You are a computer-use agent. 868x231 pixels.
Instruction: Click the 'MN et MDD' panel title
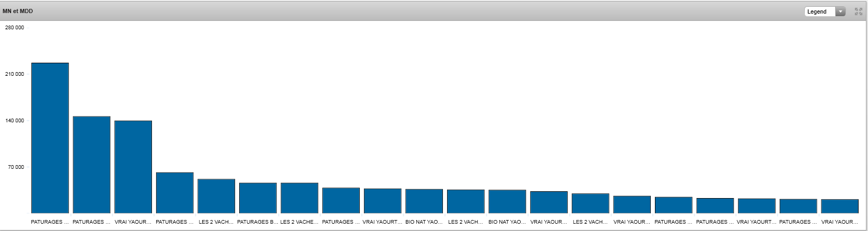pyautogui.click(x=18, y=11)
